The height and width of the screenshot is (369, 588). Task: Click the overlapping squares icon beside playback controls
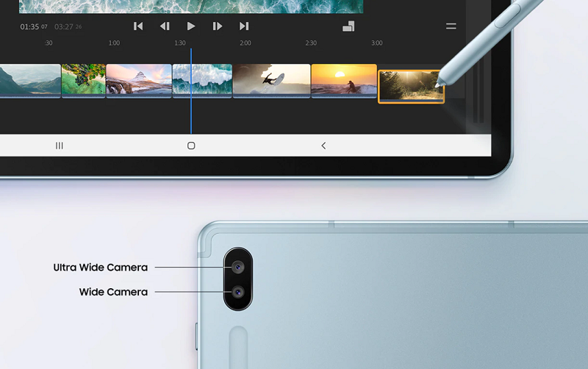(348, 26)
